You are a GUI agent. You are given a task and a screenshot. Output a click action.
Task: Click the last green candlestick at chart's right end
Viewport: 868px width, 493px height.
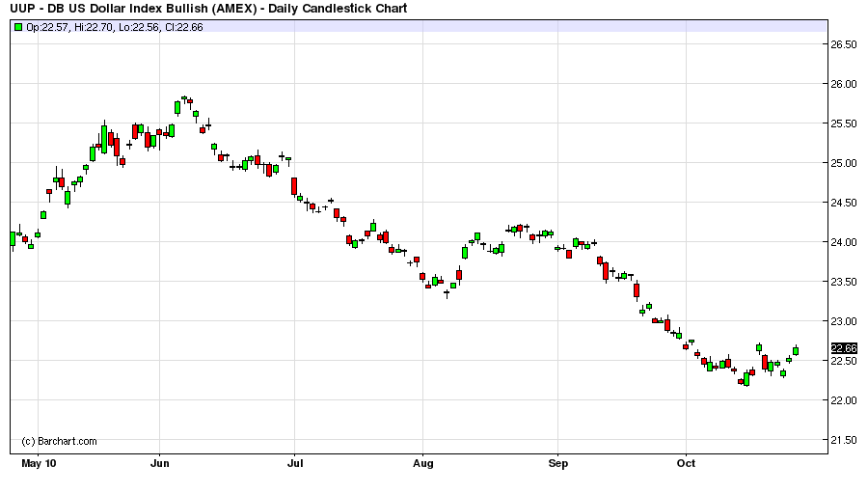click(796, 350)
